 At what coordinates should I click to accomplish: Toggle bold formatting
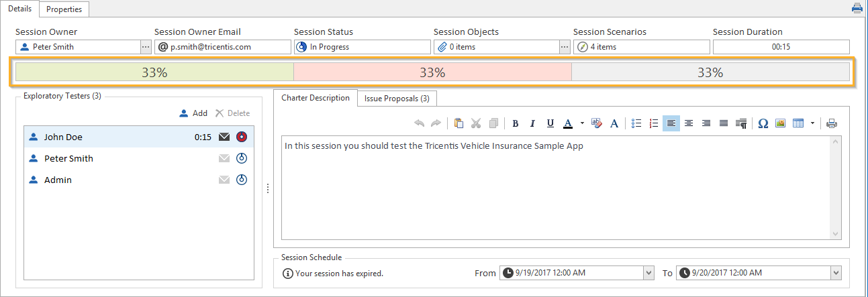(516, 123)
